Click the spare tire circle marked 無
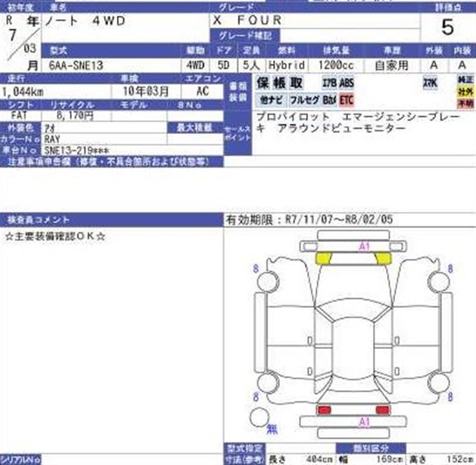Image resolution: width=476 pixels, height=465 pixels. click(x=259, y=417)
